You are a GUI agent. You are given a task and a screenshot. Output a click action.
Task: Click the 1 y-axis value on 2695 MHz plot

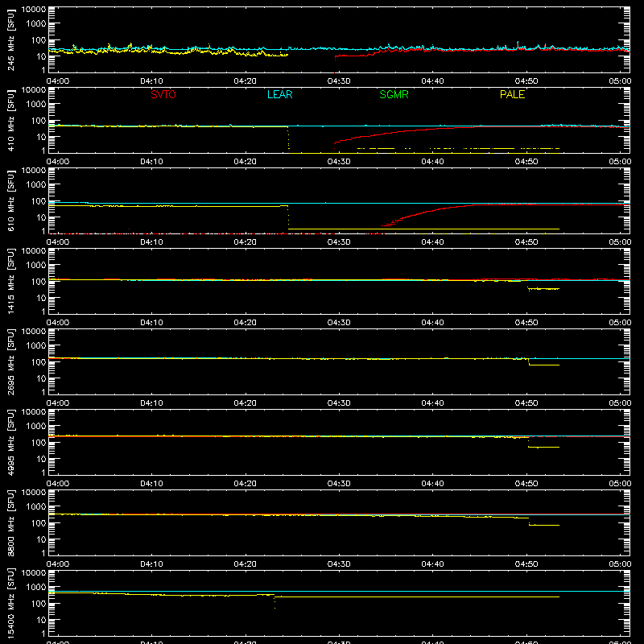[43, 392]
